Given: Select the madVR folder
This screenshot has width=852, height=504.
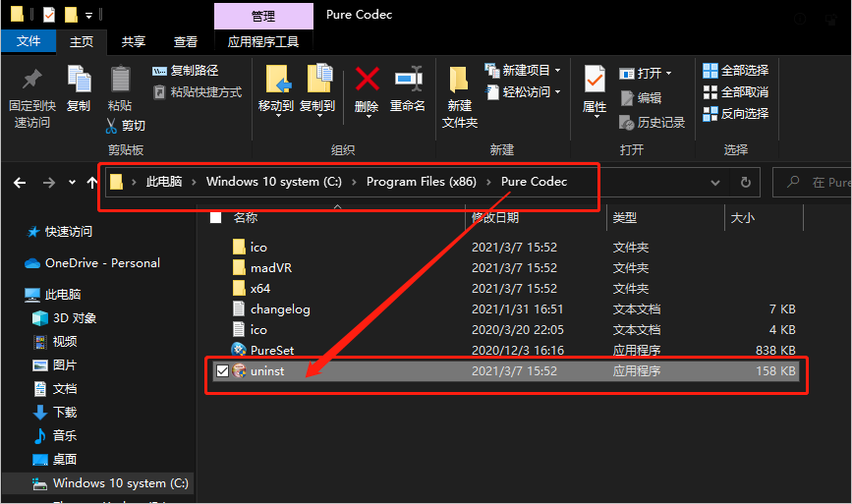Looking at the screenshot, I should [x=262, y=268].
